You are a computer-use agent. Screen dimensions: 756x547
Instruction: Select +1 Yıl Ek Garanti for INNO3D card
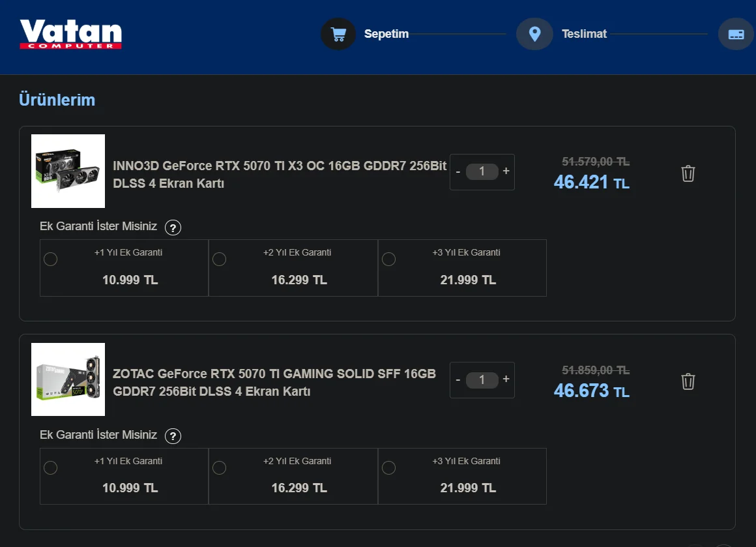(51, 259)
